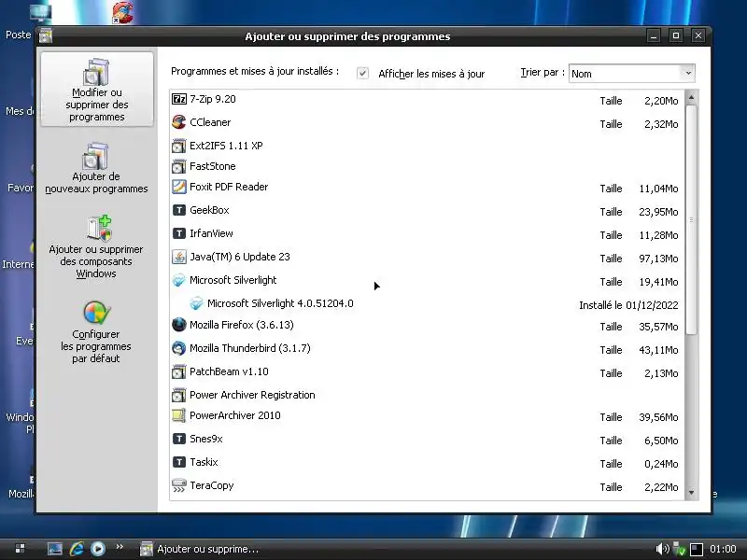Click the Silverlight 4.0.51204.0 update icon
747x560 pixels.
click(x=196, y=303)
